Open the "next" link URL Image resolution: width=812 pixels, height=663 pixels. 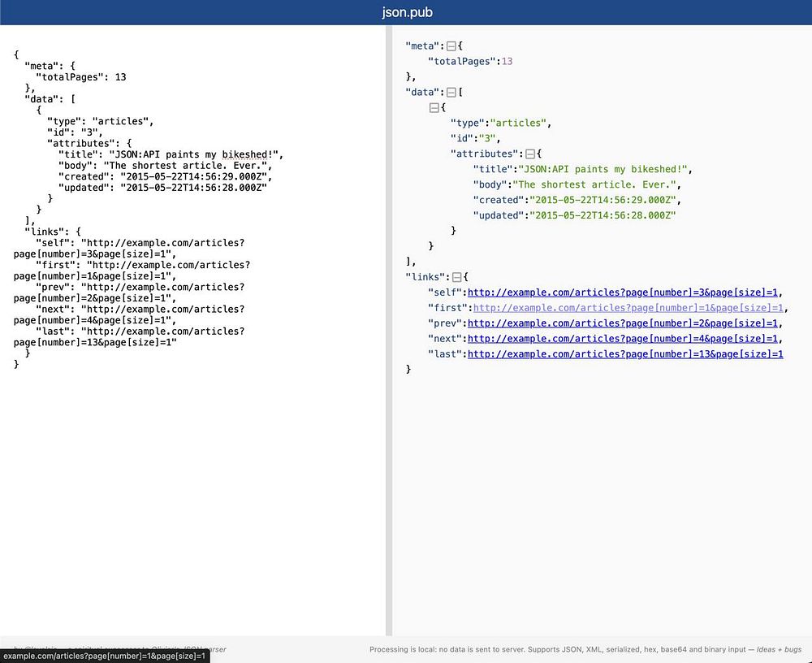[x=623, y=339]
